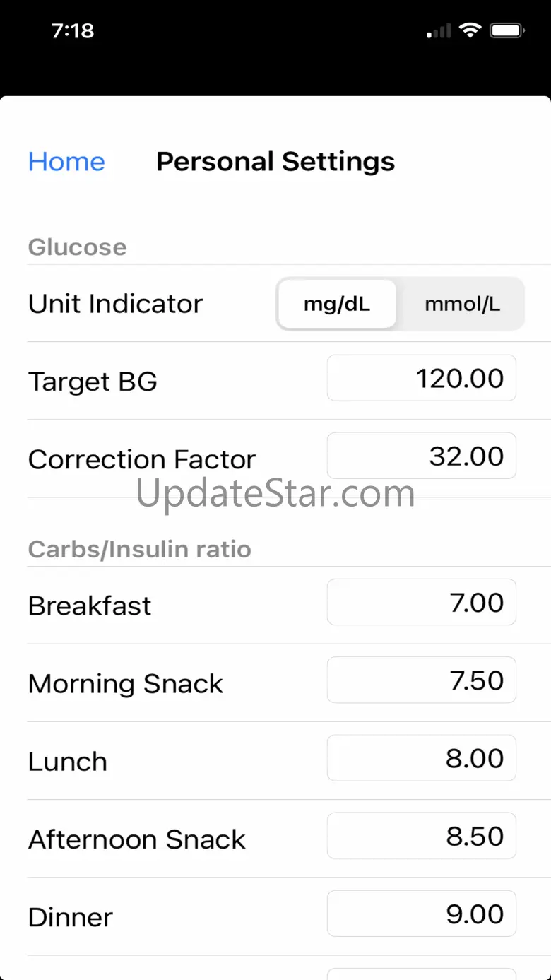Tap the battery icon in status bar

[x=506, y=30]
